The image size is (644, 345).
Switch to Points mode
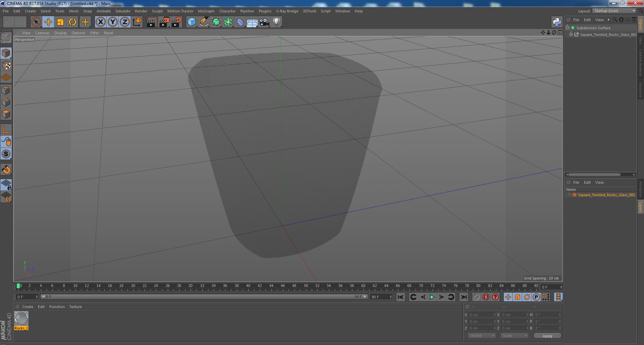coord(6,90)
